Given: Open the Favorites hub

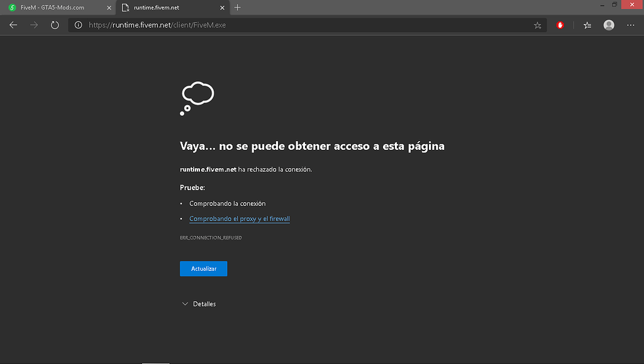Looking at the screenshot, I should click(x=588, y=25).
